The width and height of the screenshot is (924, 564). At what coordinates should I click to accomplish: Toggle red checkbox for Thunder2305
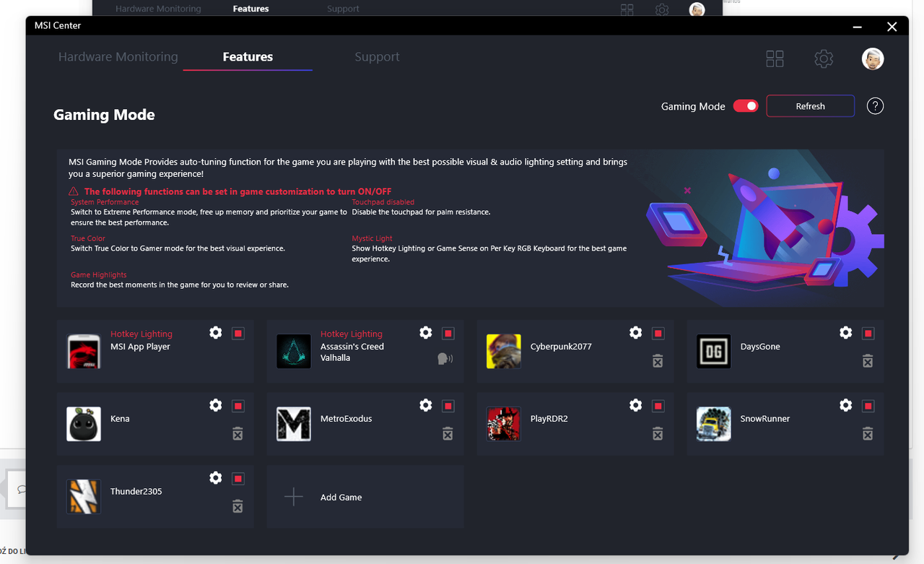[x=238, y=478]
